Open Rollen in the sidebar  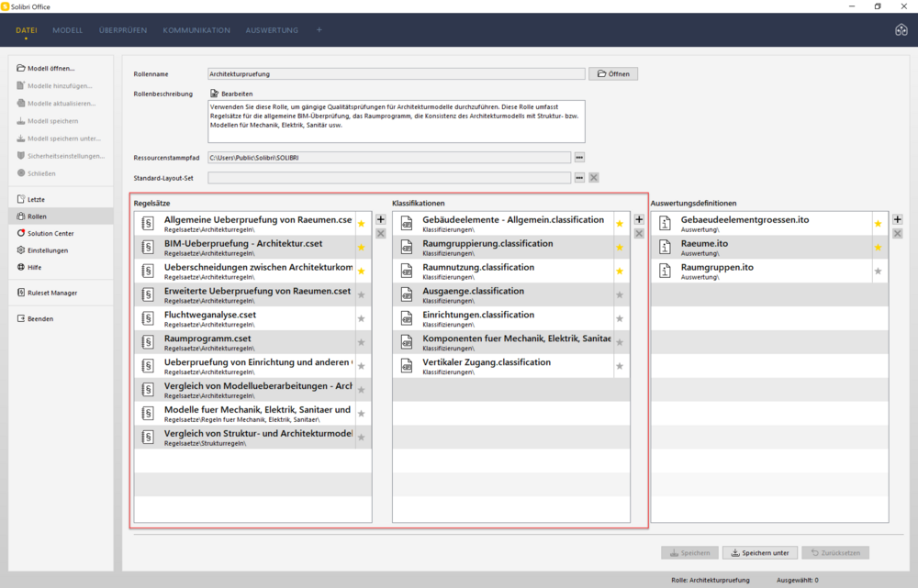61,216
